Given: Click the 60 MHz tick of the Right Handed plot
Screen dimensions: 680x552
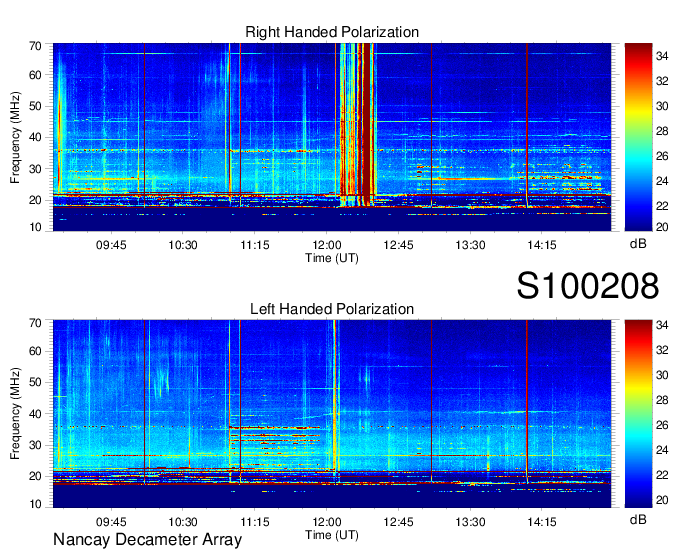Looking at the screenshot, I should click(35, 75).
